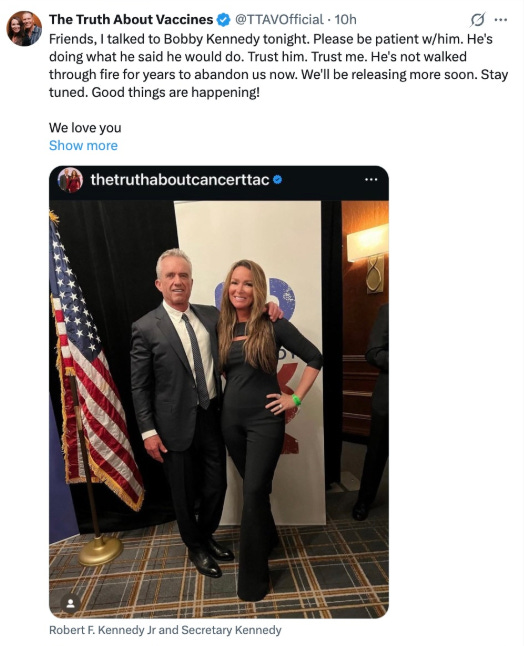Click the gold flagpole base in the photo
524x646 pixels.
coord(100,550)
